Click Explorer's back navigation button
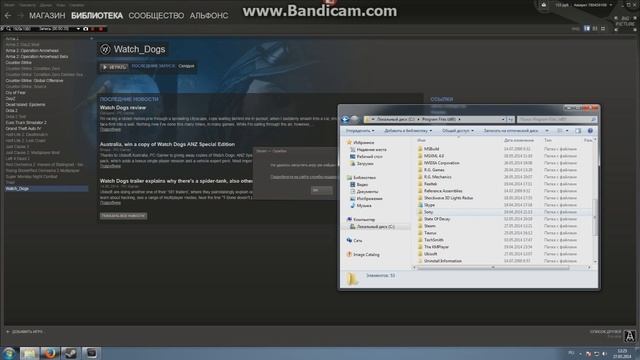Screen dimensions: 640x360 point(345,120)
